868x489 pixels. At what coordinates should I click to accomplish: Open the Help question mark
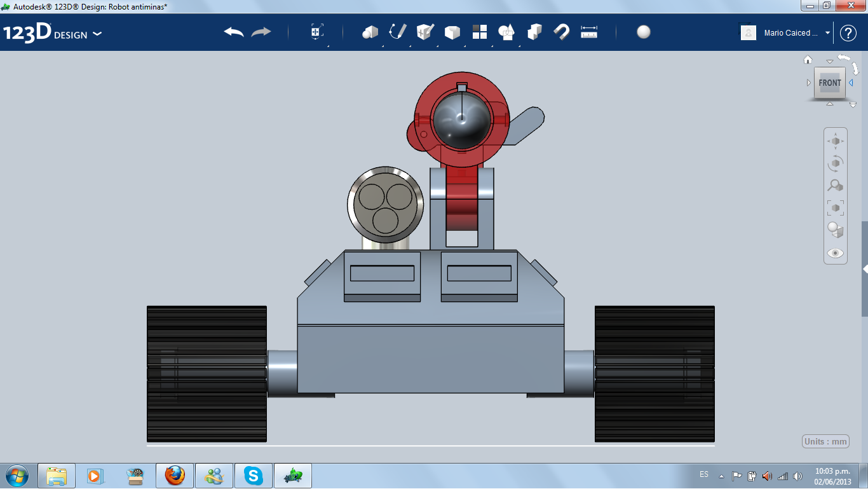click(848, 33)
